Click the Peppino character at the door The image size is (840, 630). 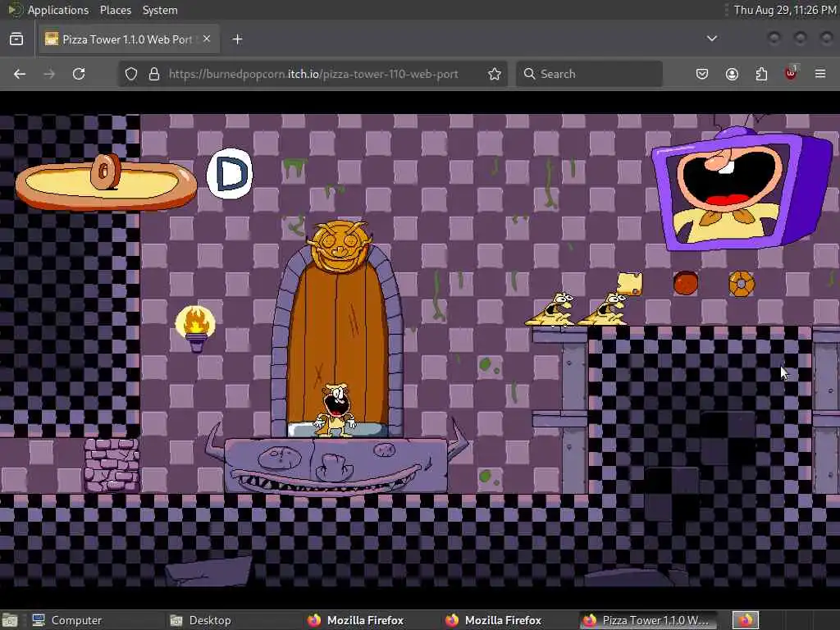[336, 410]
